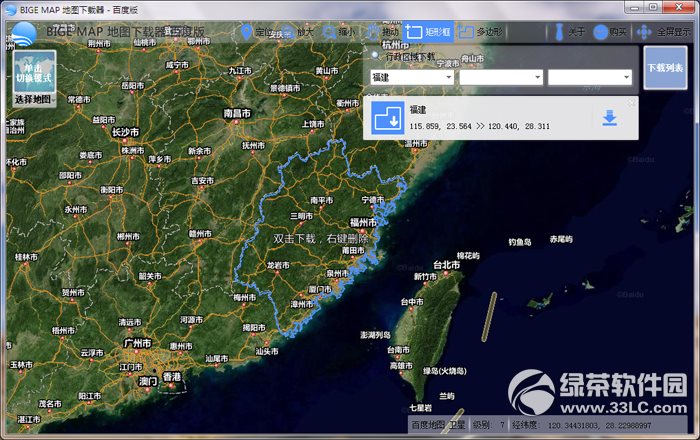The image size is (700, 440).
Task: Switch to 全屏显示 full screen view
Action: pos(664,32)
